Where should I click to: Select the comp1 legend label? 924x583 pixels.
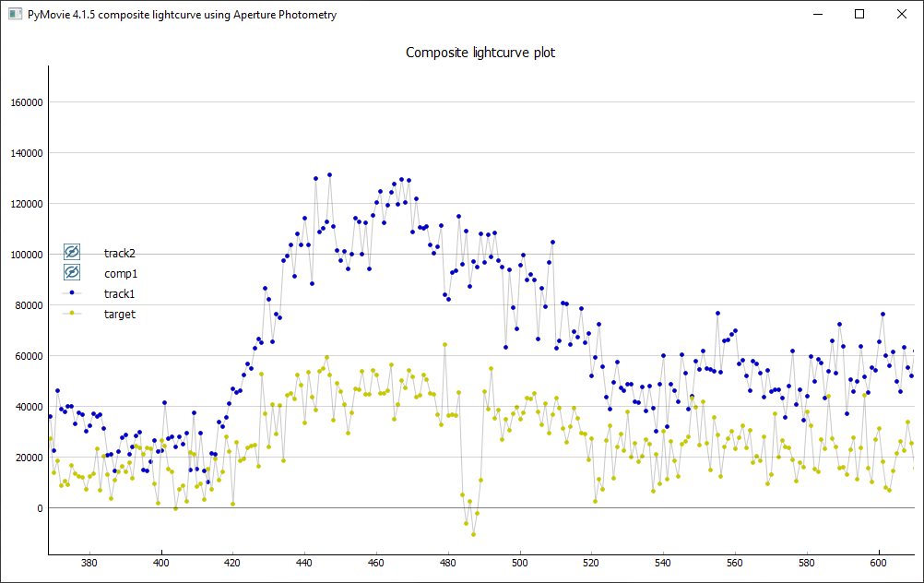coord(121,273)
